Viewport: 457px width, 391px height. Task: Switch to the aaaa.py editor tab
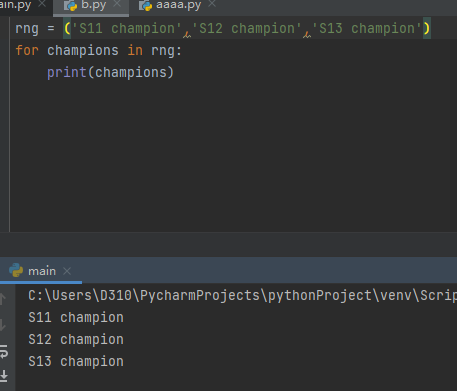tap(178, 5)
